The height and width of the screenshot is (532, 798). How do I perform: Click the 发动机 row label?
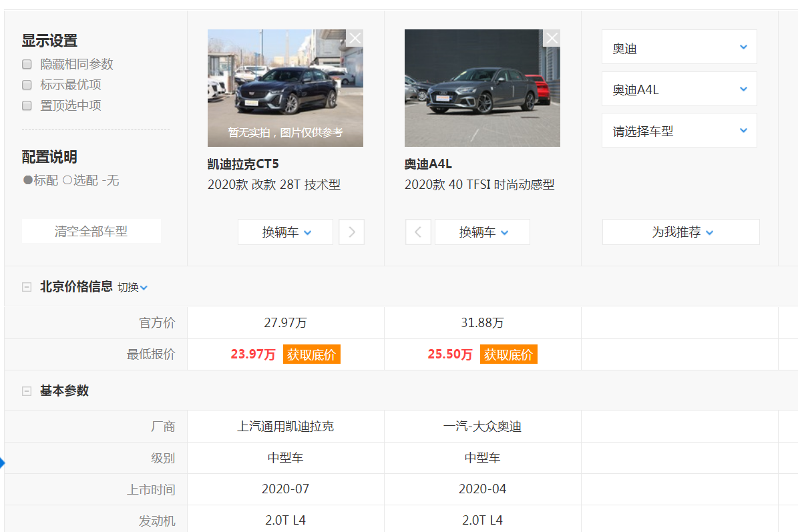(x=157, y=521)
